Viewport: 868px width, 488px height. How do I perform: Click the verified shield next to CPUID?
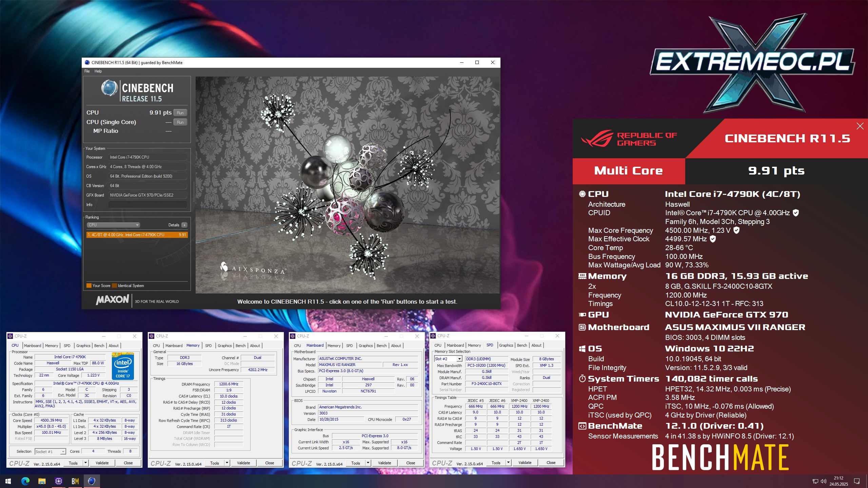[796, 213]
